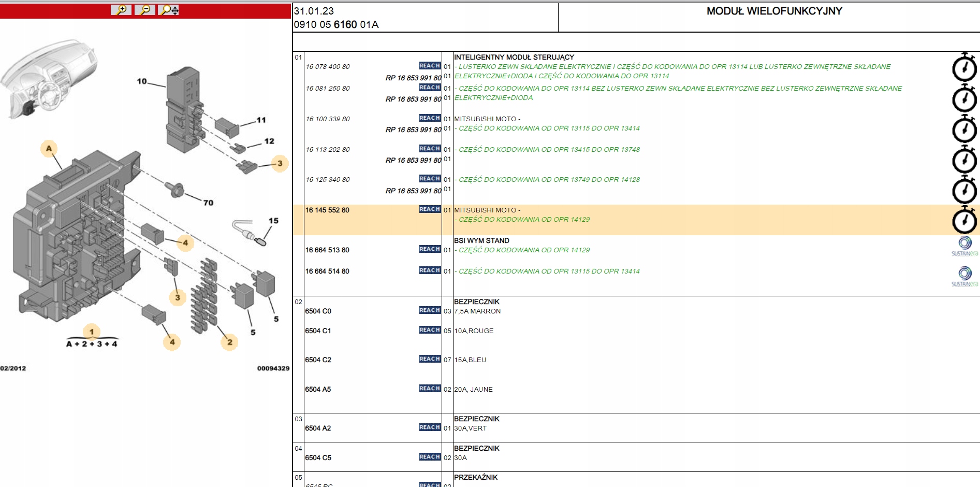Click the description '30A,VERT'
This screenshot has height=487, width=980.
click(470, 428)
